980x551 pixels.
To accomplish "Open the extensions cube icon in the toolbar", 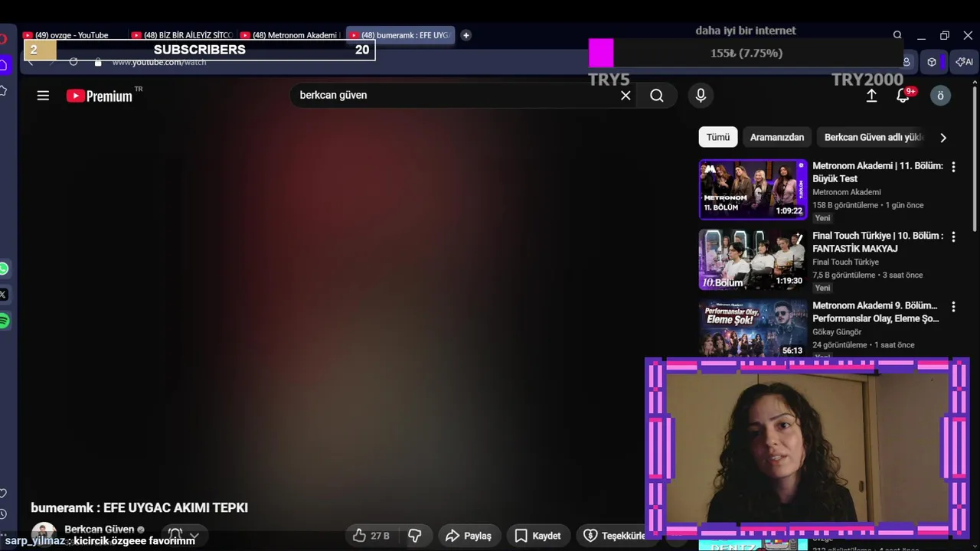I will 932,62.
